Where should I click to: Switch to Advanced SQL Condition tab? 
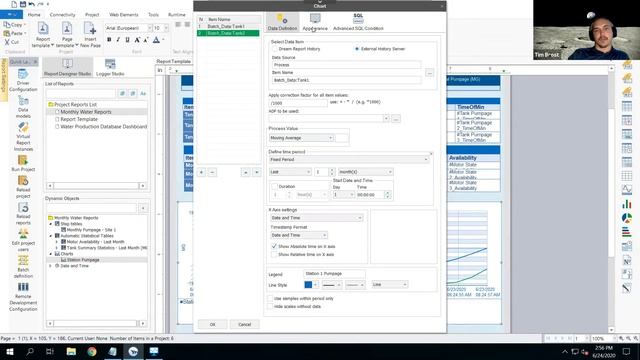[x=358, y=22]
